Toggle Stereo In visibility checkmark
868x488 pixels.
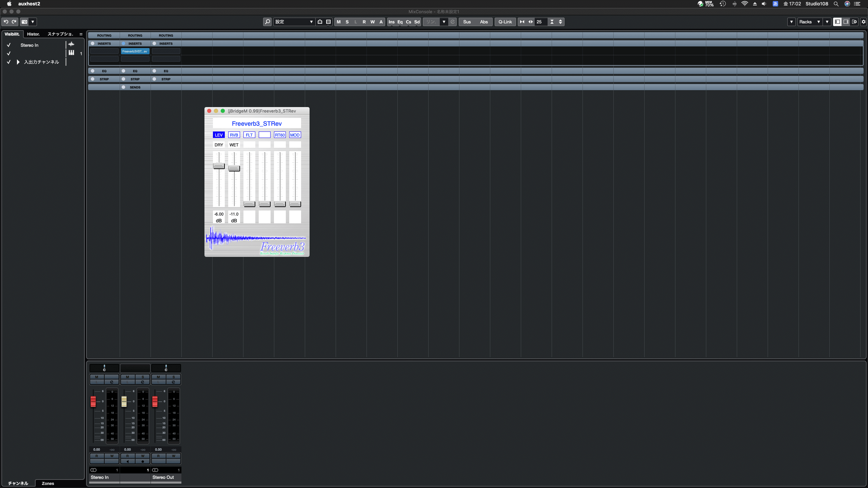(9, 45)
